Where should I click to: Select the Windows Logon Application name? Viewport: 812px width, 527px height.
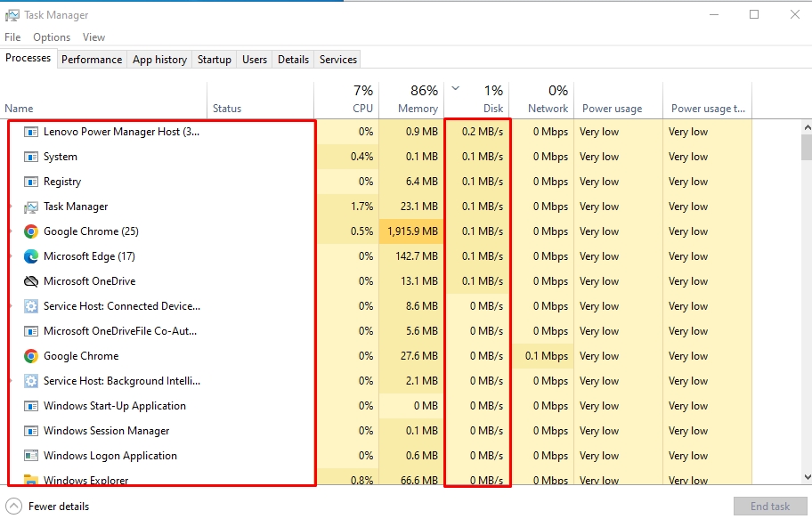[x=110, y=456]
